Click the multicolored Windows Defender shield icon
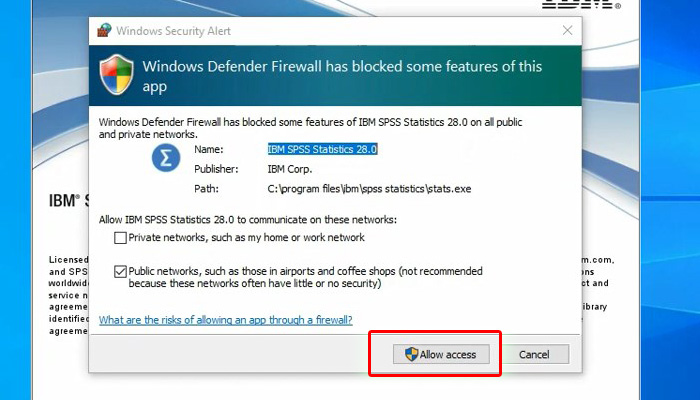Viewport: 700px width, 400px height. [117, 75]
